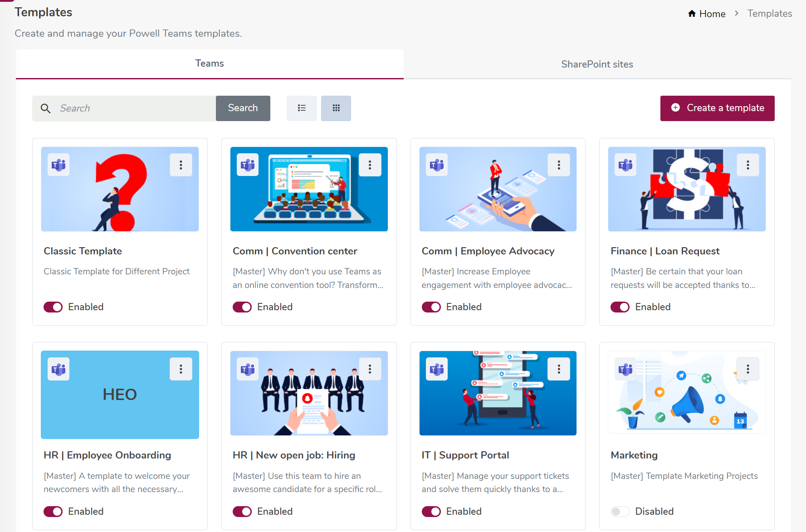806x532 pixels.
Task: Open kebab menu on Finance Loan Request card
Action: (748, 165)
